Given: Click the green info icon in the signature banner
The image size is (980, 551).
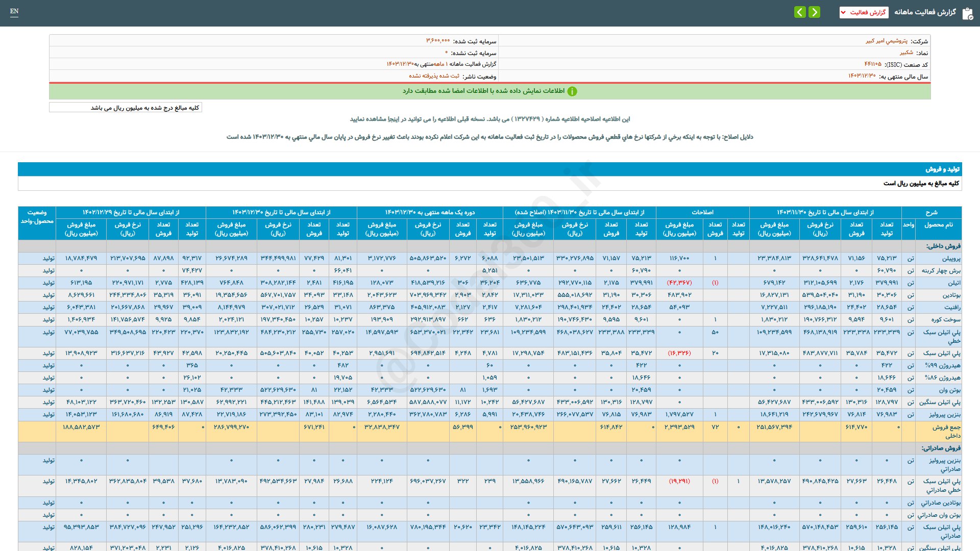Looking at the screenshot, I should [x=572, y=91].
